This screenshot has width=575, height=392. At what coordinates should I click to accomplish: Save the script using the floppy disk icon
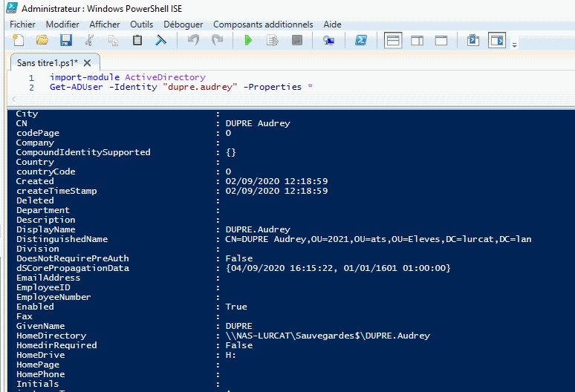tap(65, 40)
